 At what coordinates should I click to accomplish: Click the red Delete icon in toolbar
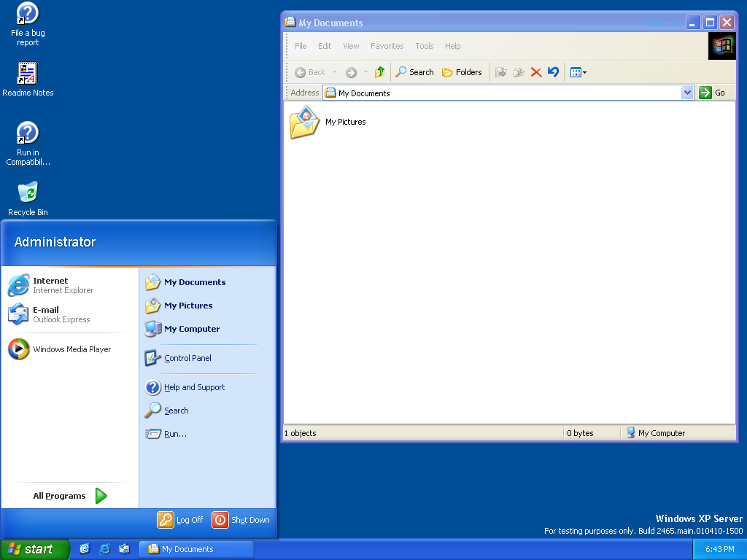click(536, 72)
